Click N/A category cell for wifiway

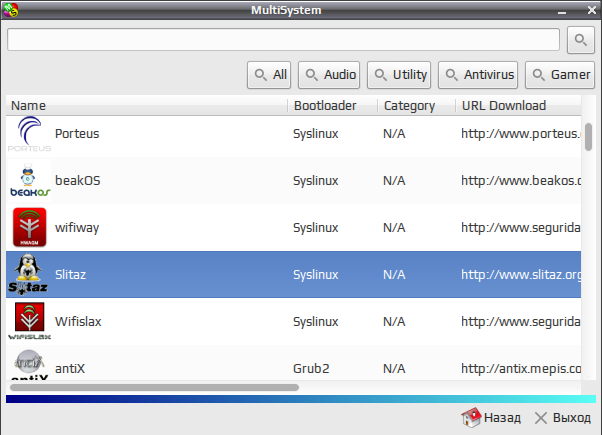[394, 228]
